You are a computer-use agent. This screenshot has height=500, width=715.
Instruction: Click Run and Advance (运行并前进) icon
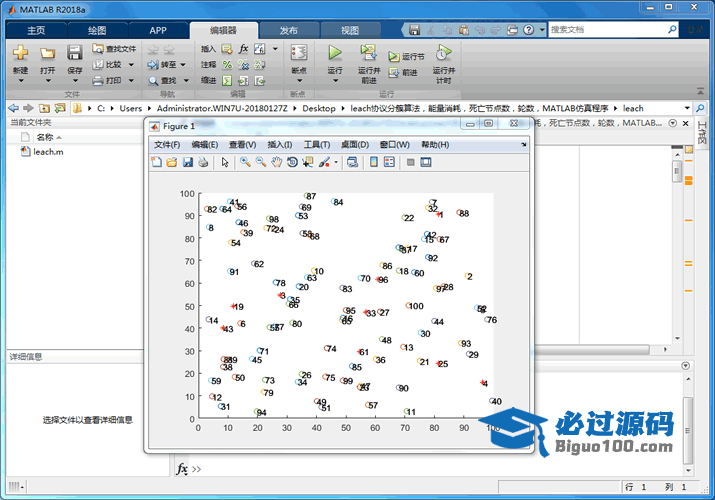tap(368, 52)
